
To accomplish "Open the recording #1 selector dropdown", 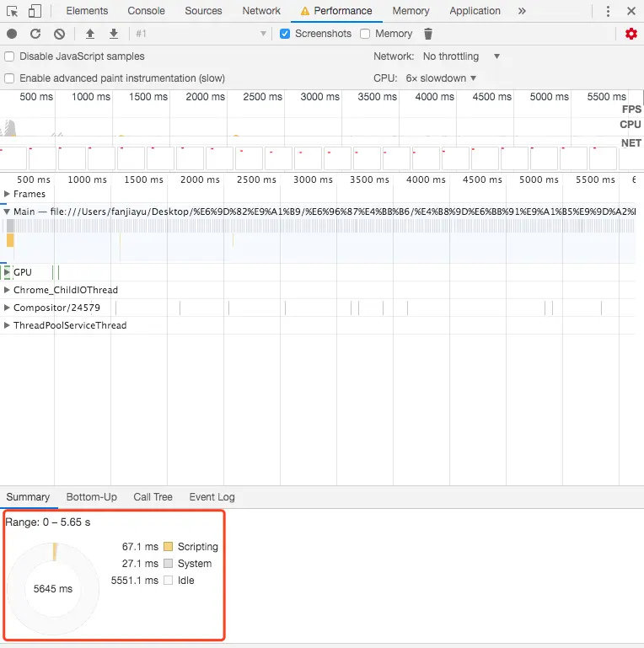I will click(201, 34).
